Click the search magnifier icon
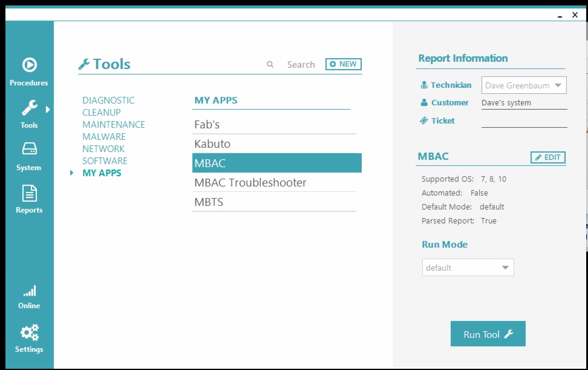 click(270, 64)
